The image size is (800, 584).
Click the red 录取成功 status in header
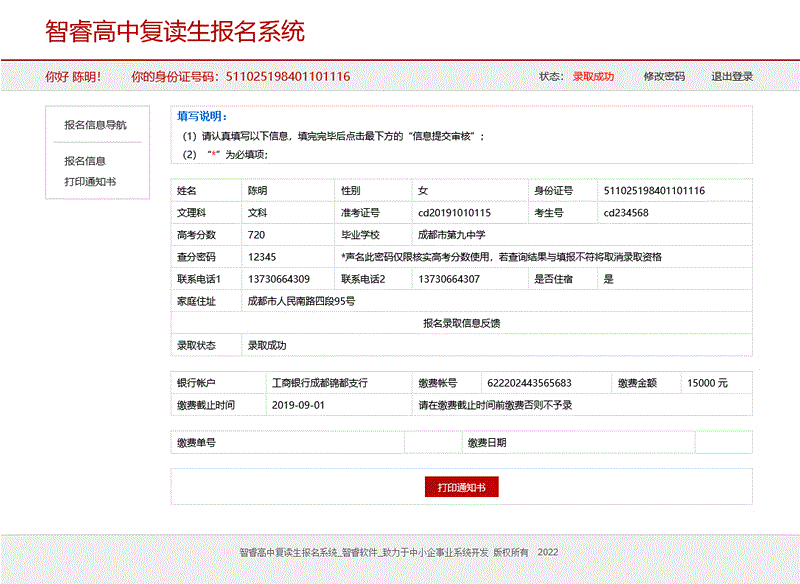click(x=593, y=76)
